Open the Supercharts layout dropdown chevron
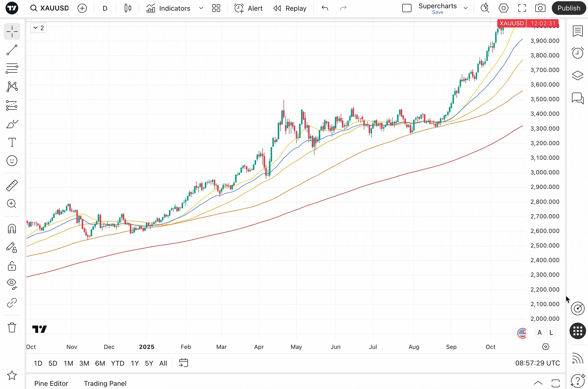 [466, 8]
